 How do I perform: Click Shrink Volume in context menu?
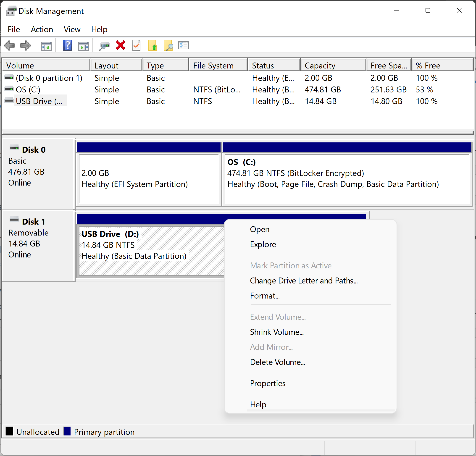point(277,332)
